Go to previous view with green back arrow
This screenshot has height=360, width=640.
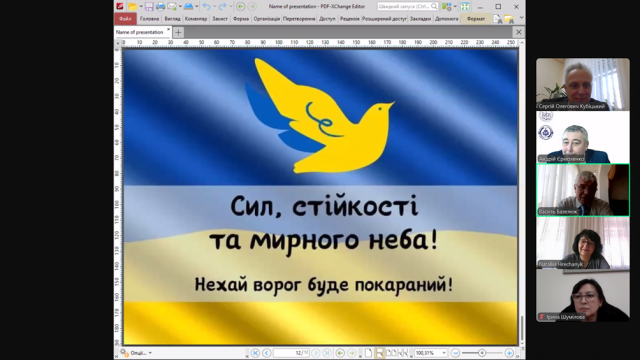(x=240, y=7)
